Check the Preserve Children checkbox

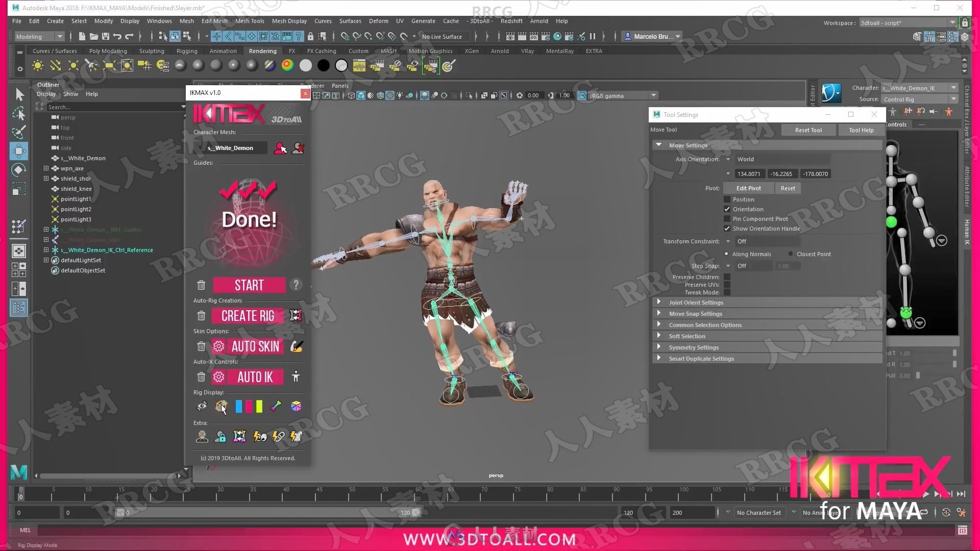727,277
